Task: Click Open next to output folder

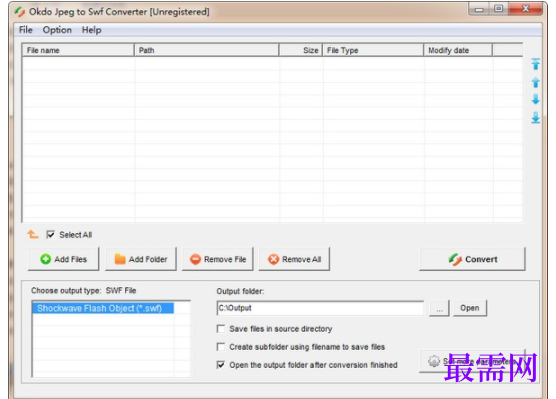Action: tap(470, 308)
